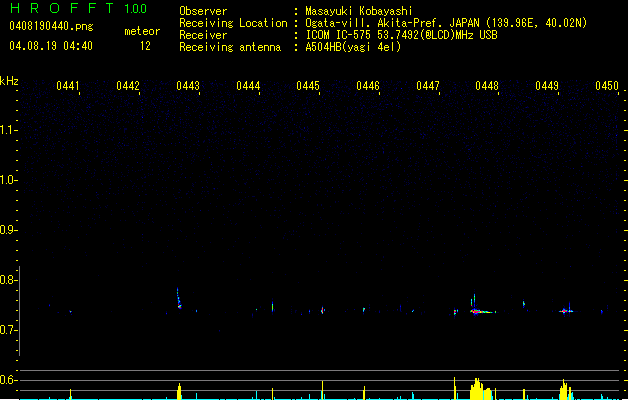
Task: Click the meteor label
Action: pos(142,31)
